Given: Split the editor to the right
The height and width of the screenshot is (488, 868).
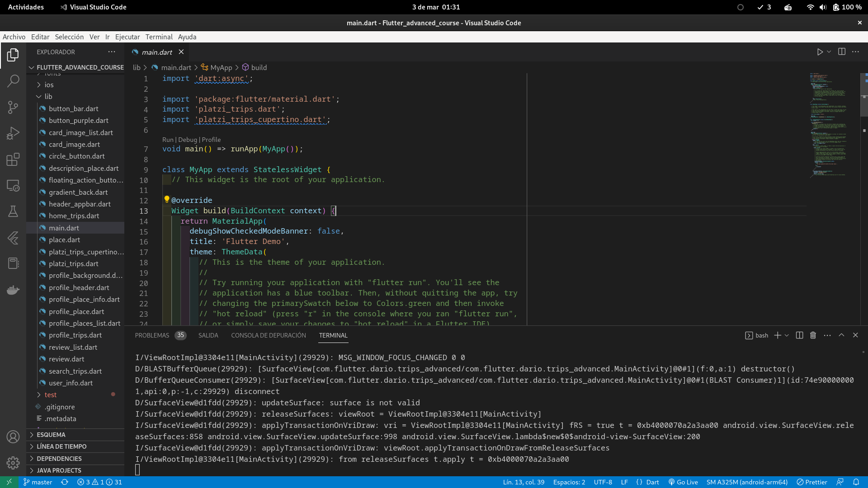Looking at the screenshot, I should pos(841,52).
